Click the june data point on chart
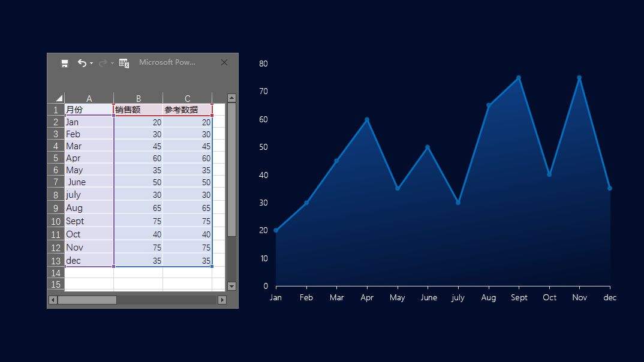The image size is (644, 362). pos(428,147)
